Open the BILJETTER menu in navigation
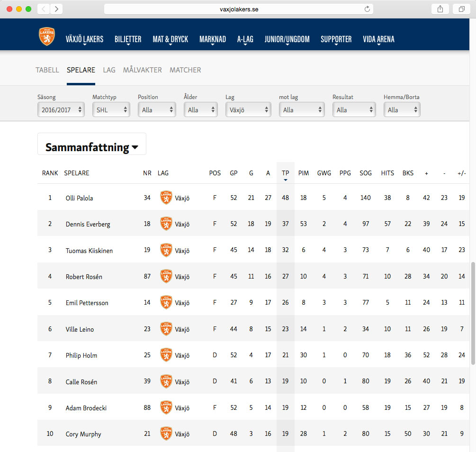The width and height of the screenshot is (476, 452). (x=128, y=39)
